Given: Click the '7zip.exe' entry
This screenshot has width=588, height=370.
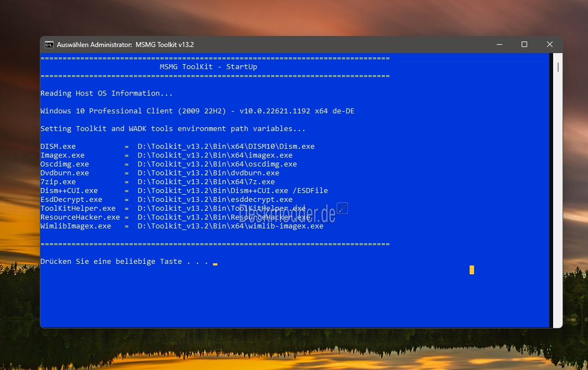Looking at the screenshot, I should 58,182.
